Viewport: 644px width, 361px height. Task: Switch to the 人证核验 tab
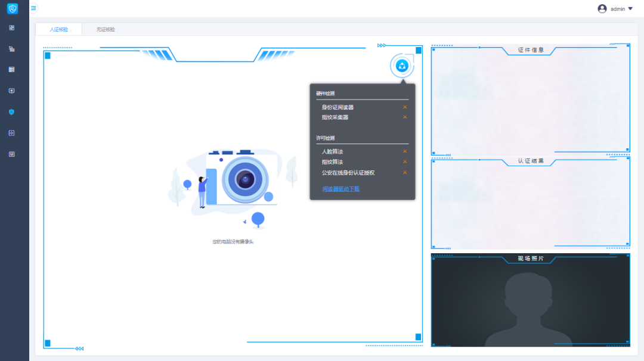[58, 29]
